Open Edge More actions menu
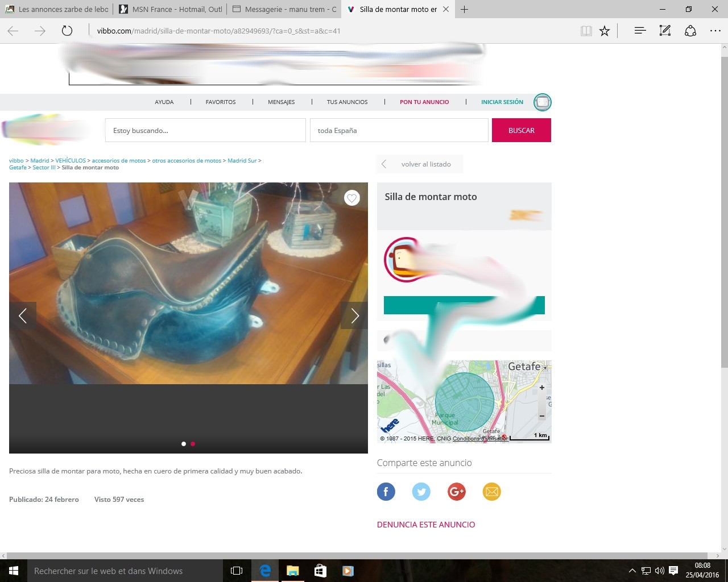The width and height of the screenshot is (728, 582). click(715, 31)
